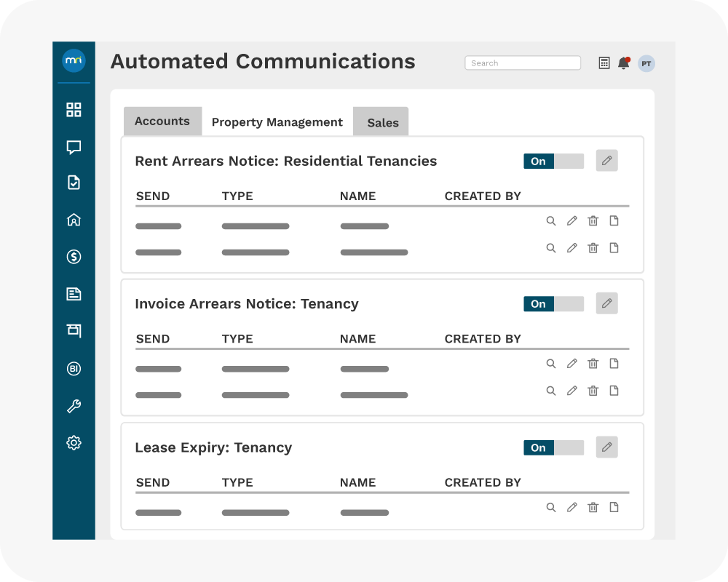Click edit button for Rent Arrears Notice section
The width and height of the screenshot is (728, 582).
[606, 161]
